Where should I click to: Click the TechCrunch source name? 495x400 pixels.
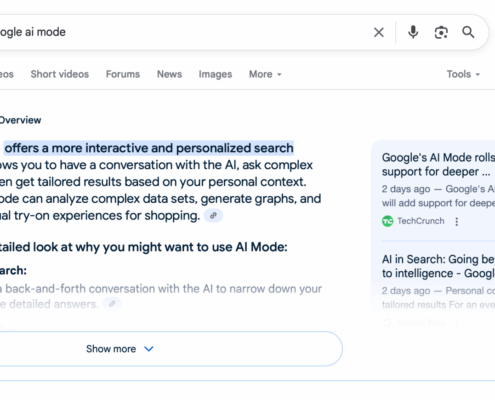(x=421, y=221)
